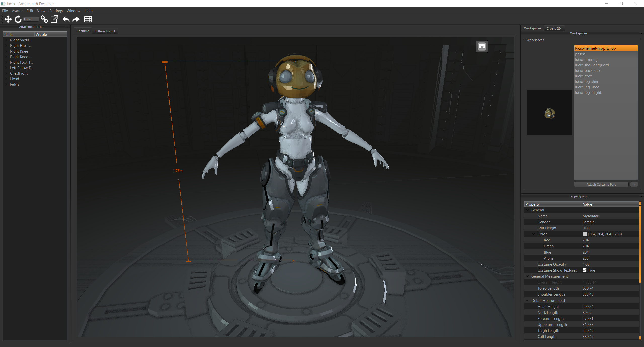Click the camera screenshot button in viewport

[481, 46]
